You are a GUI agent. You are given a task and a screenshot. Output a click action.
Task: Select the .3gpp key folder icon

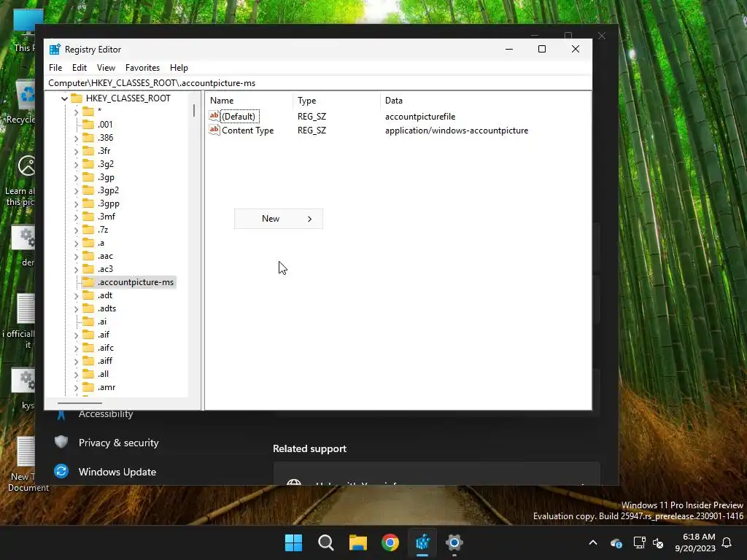(88, 203)
